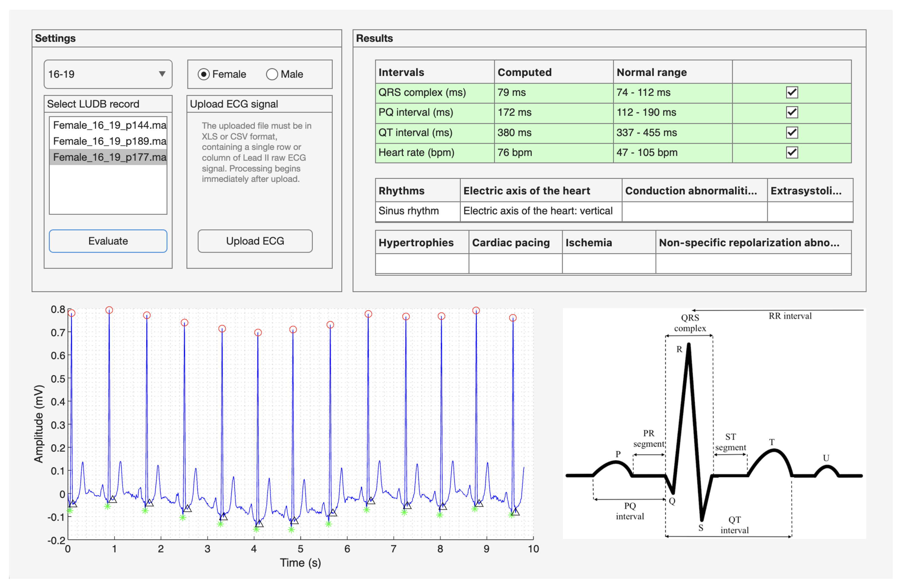Toggle the Heart rate row checkbox
Screen dimensions: 900x588
[x=792, y=152]
